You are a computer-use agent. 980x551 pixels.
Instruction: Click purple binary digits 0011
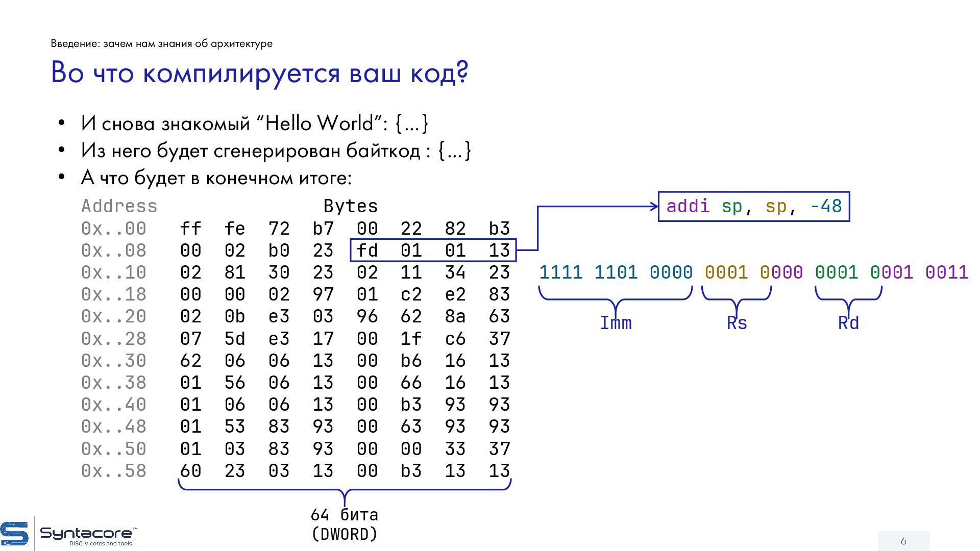coord(947,272)
